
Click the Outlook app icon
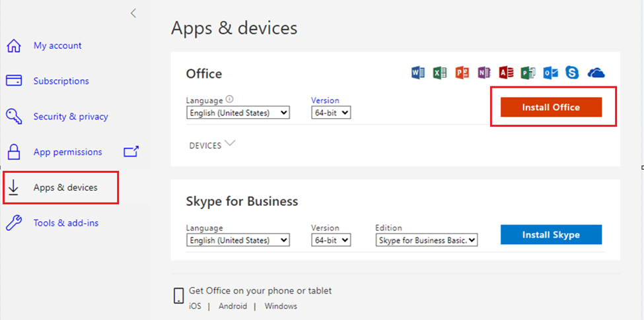pos(550,73)
